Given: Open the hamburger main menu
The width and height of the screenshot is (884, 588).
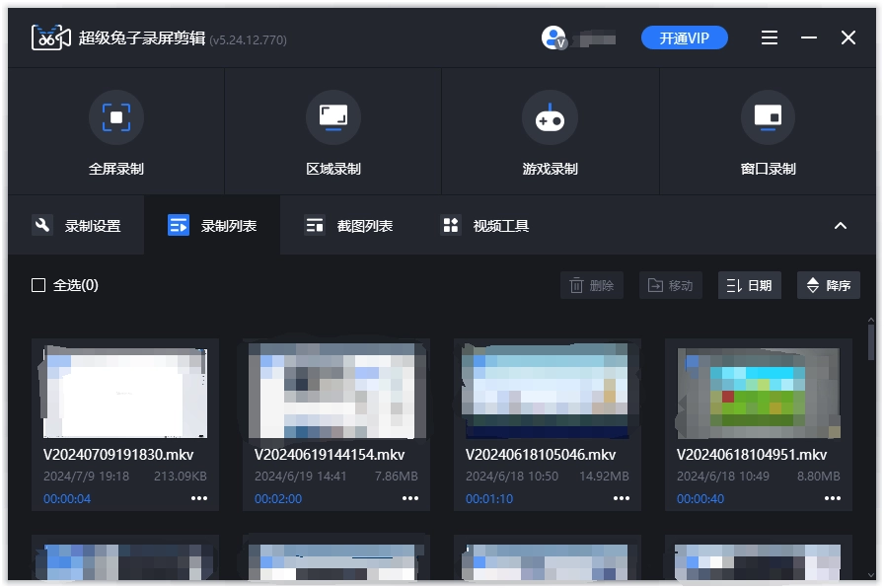Looking at the screenshot, I should coord(770,37).
